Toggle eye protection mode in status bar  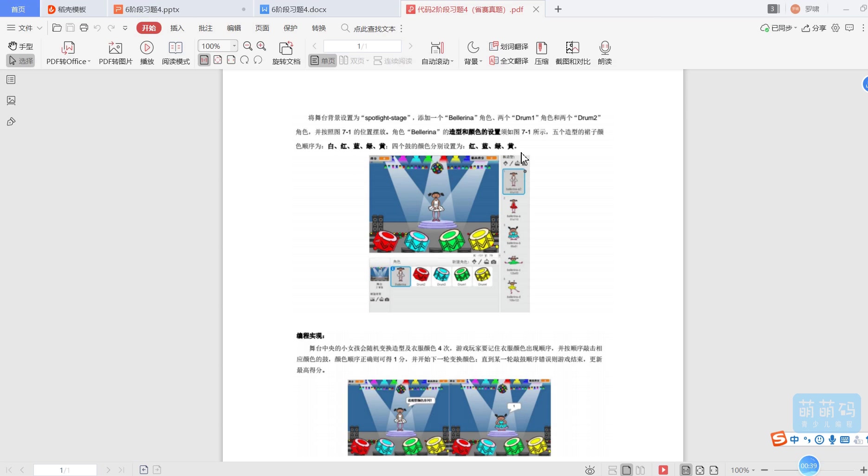[x=589, y=470]
